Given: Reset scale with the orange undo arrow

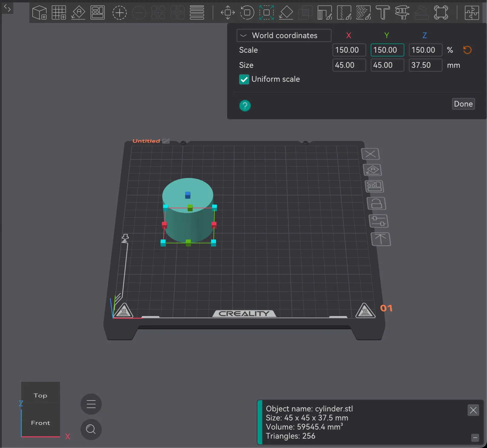Looking at the screenshot, I should coord(467,50).
